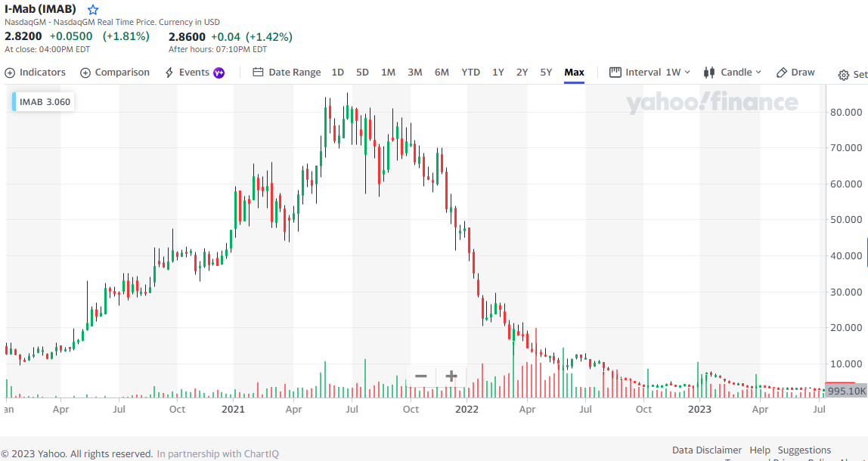This screenshot has height=461, width=868.
Task: Select the YTD range
Action: (x=470, y=73)
